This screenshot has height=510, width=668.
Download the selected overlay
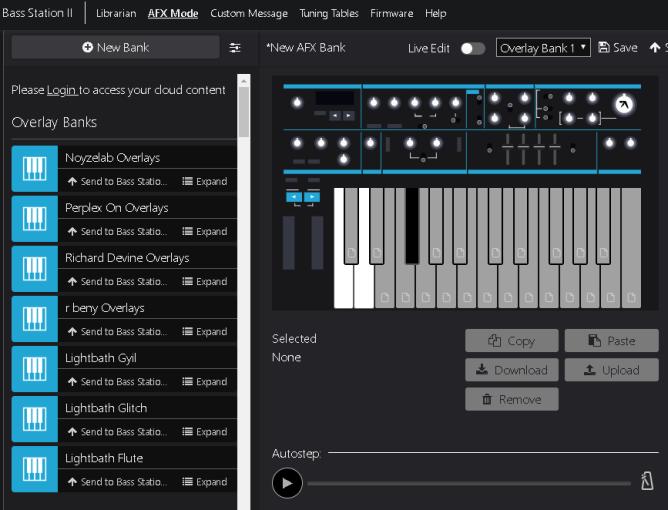click(512, 370)
